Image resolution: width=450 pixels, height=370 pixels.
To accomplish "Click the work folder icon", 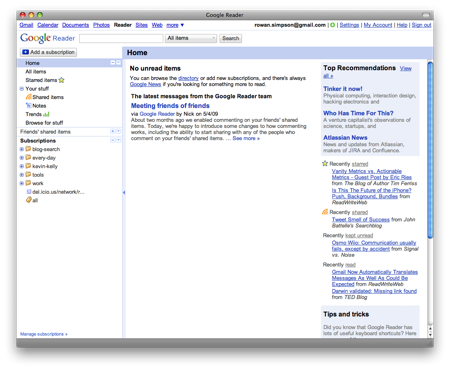I will 28,183.
